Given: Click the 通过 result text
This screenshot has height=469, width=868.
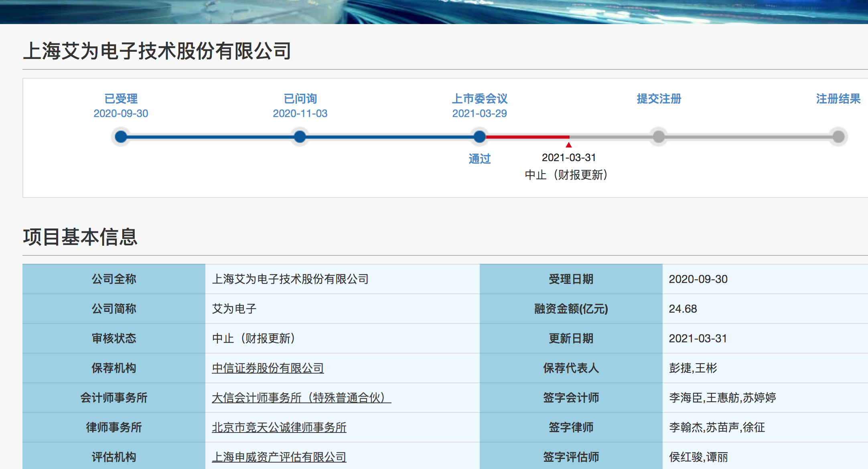Looking at the screenshot, I should click(479, 159).
